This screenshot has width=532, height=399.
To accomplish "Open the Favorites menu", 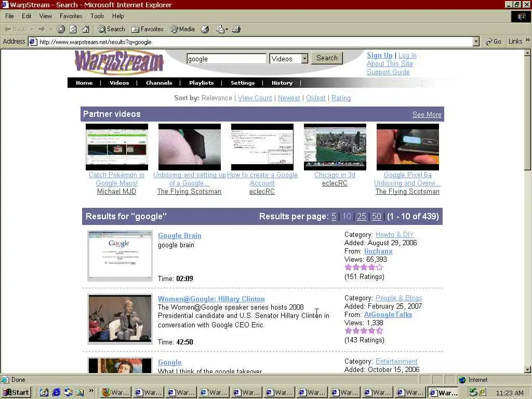I will pyautogui.click(x=71, y=16).
